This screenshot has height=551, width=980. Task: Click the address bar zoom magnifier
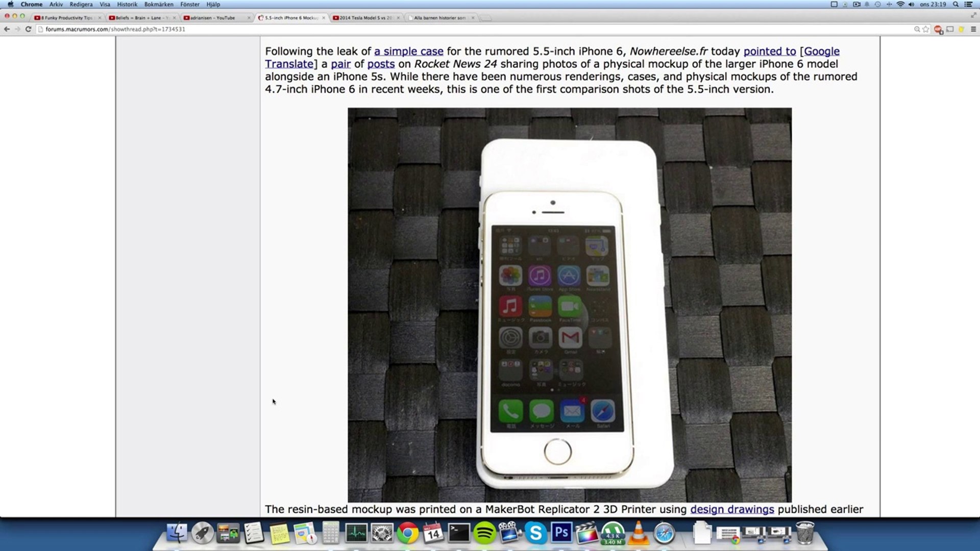pos(917,29)
